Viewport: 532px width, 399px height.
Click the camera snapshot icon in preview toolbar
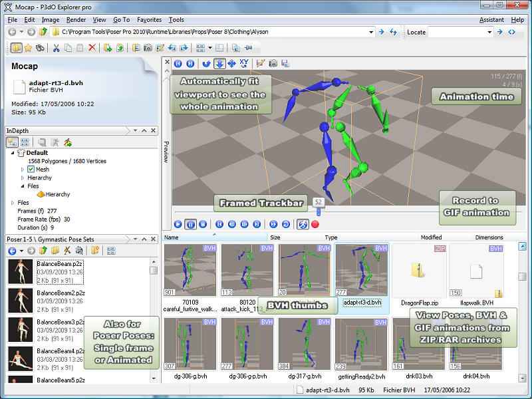(x=273, y=63)
